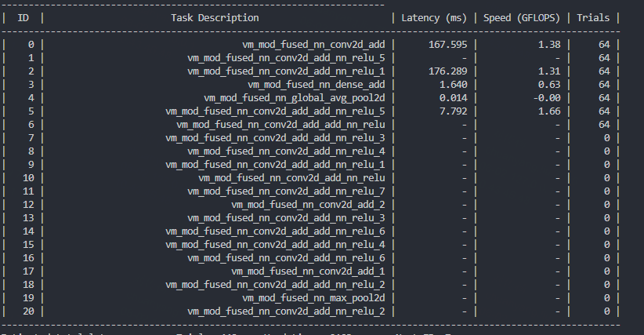
Task: Select the latency value 0.014
Action: coord(453,98)
